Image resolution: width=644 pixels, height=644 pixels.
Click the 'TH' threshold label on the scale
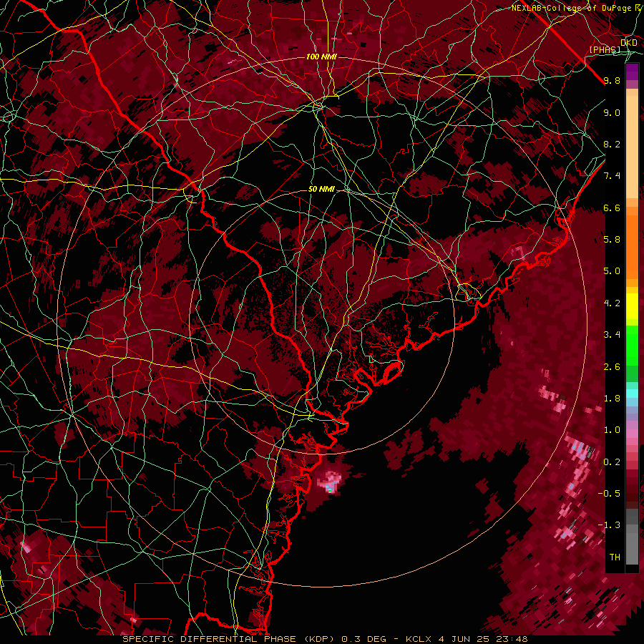(615, 557)
